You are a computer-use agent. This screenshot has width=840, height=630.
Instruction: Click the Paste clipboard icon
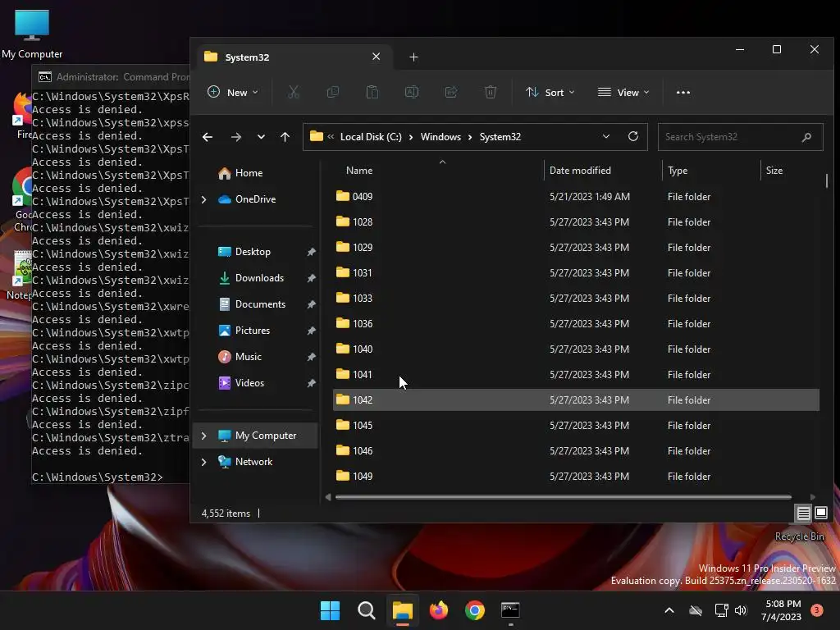click(372, 92)
